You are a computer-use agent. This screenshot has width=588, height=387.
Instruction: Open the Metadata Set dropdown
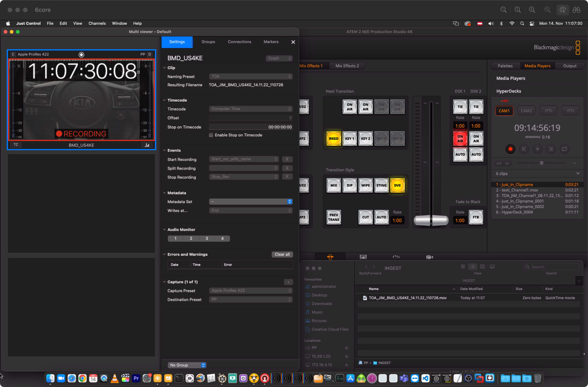[x=251, y=202]
